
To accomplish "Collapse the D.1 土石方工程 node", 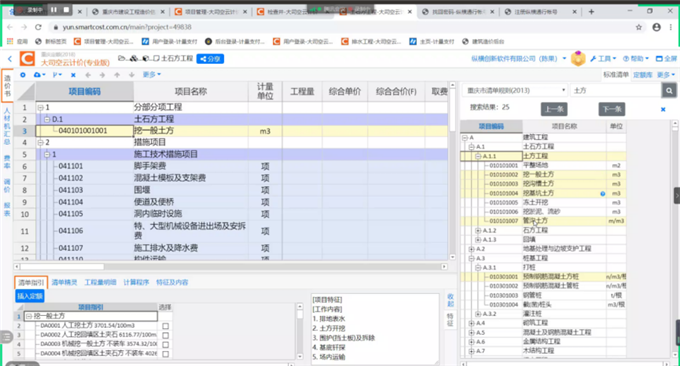I will (47, 119).
